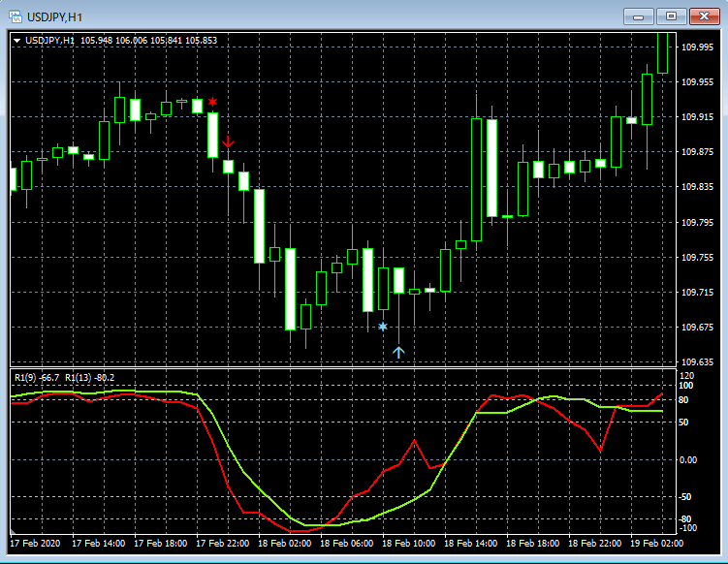Click the 19 Feb 02:00 time label

pos(657,543)
